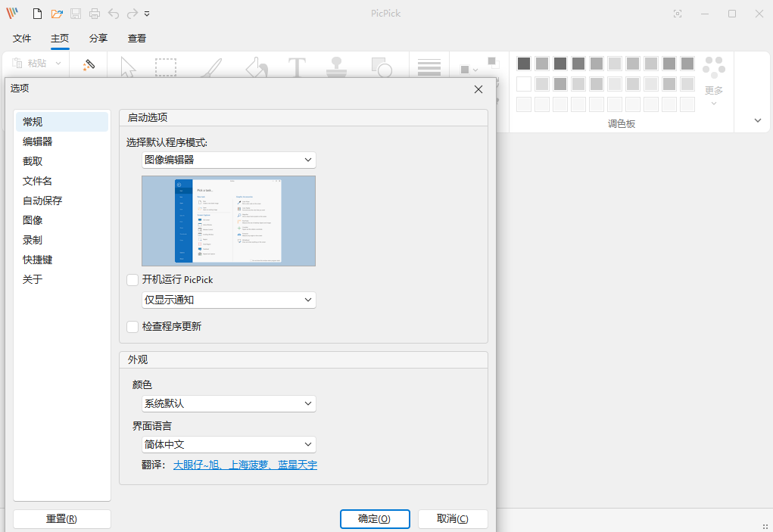Click the new document icon in title bar

[37, 14]
